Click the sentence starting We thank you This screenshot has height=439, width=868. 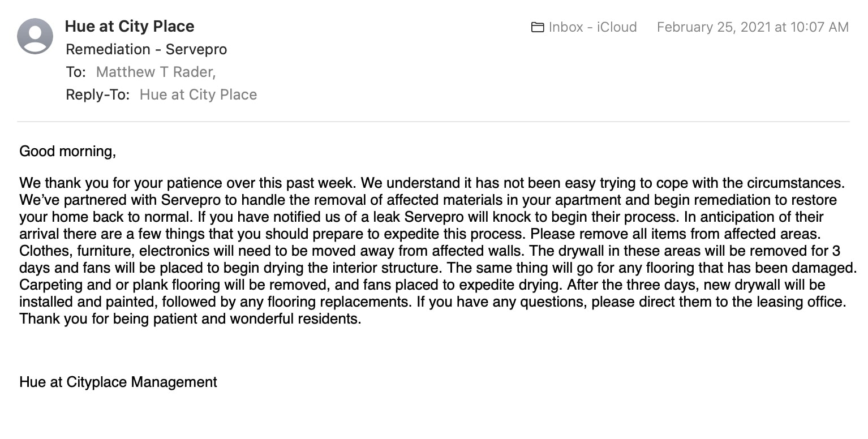point(188,183)
